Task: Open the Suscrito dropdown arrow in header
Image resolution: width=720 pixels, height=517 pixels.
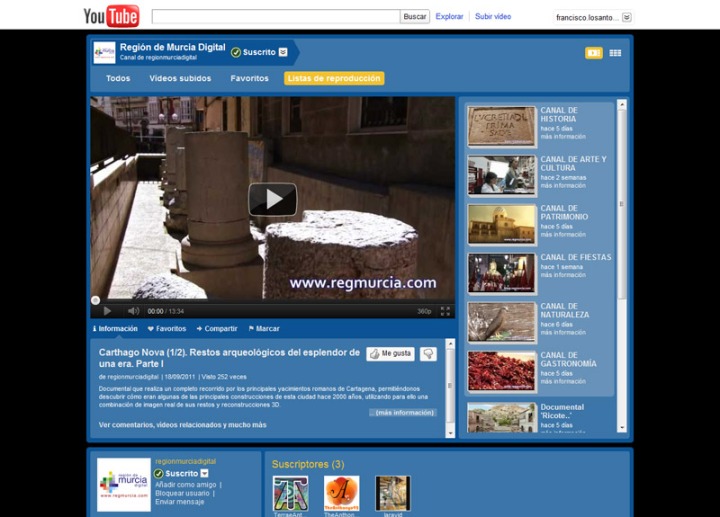Action: (x=283, y=52)
